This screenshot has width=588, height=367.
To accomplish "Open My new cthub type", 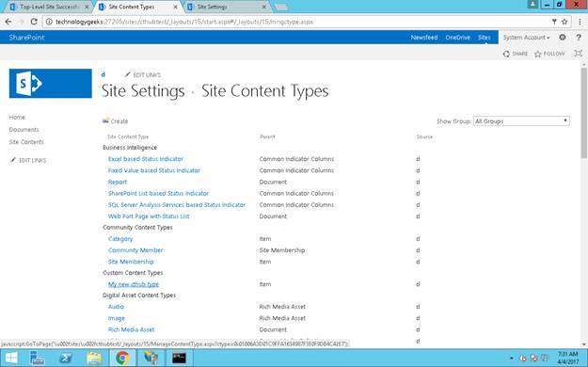I will [134, 284].
